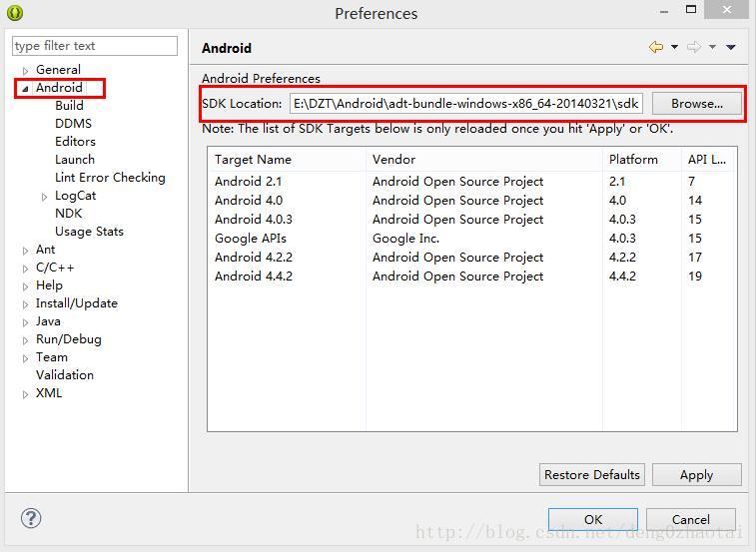Select the Validation category
The image size is (756, 552).
pyautogui.click(x=65, y=375)
